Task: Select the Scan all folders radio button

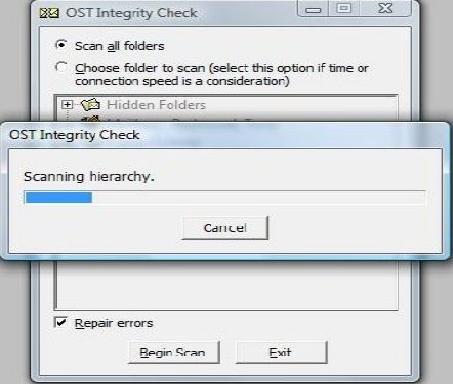Action: pos(61,45)
